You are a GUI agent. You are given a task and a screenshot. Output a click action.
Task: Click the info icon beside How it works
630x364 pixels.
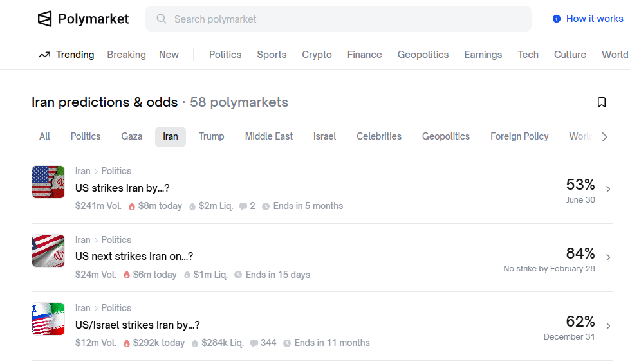coord(557,19)
